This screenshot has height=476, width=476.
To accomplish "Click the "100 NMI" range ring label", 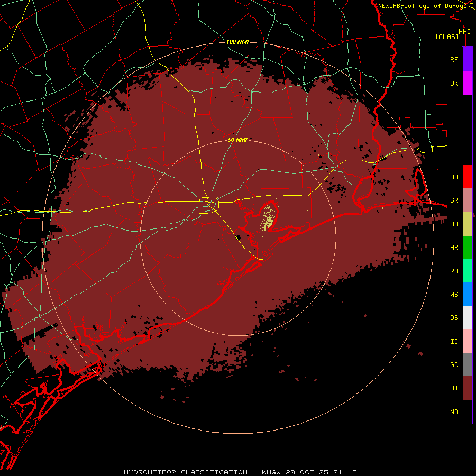I will [x=237, y=42].
